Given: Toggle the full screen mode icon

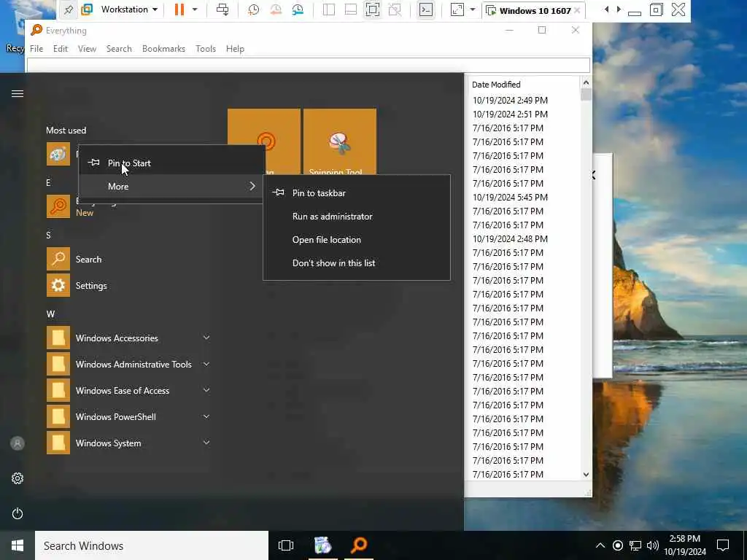Looking at the screenshot, I should (x=373, y=9).
